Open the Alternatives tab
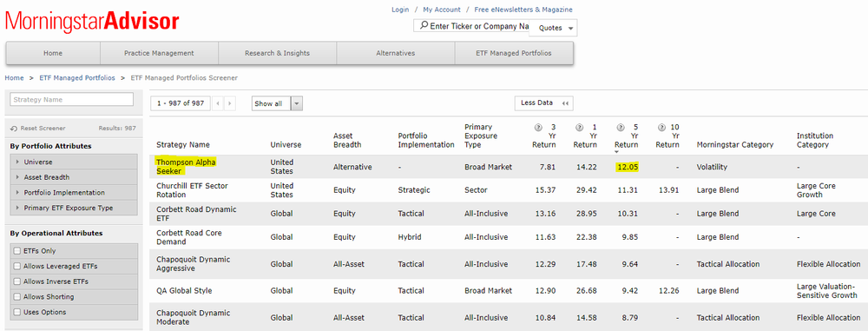868x331 pixels. [395, 53]
